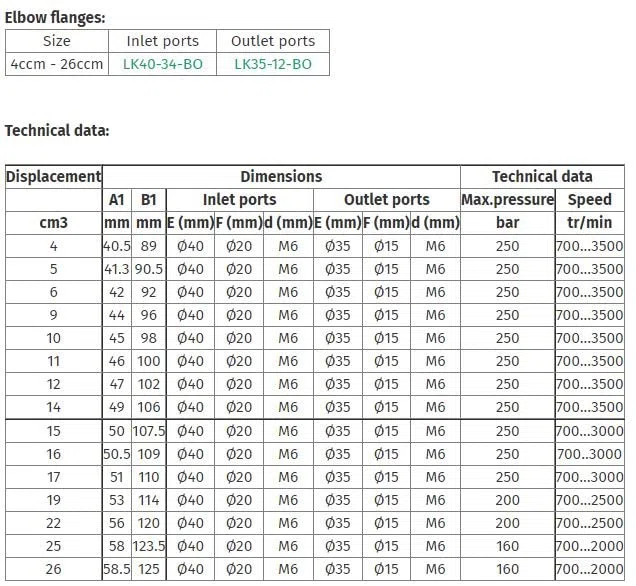
Task: Select displacement value 25
Action: click(54, 546)
